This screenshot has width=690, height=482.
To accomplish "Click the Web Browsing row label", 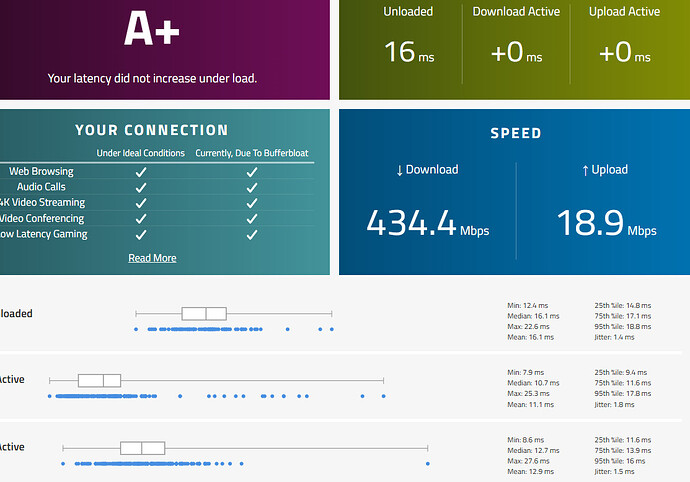I will tap(41, 171).
